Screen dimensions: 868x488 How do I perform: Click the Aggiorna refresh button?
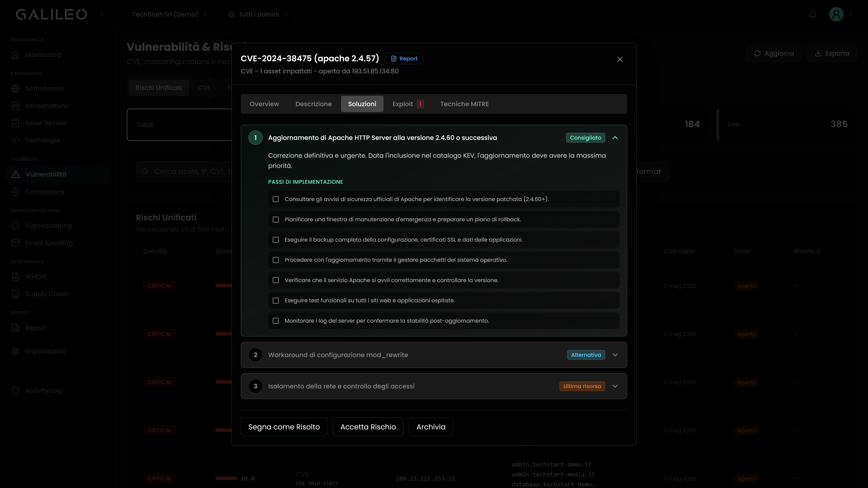pos(774,54)
